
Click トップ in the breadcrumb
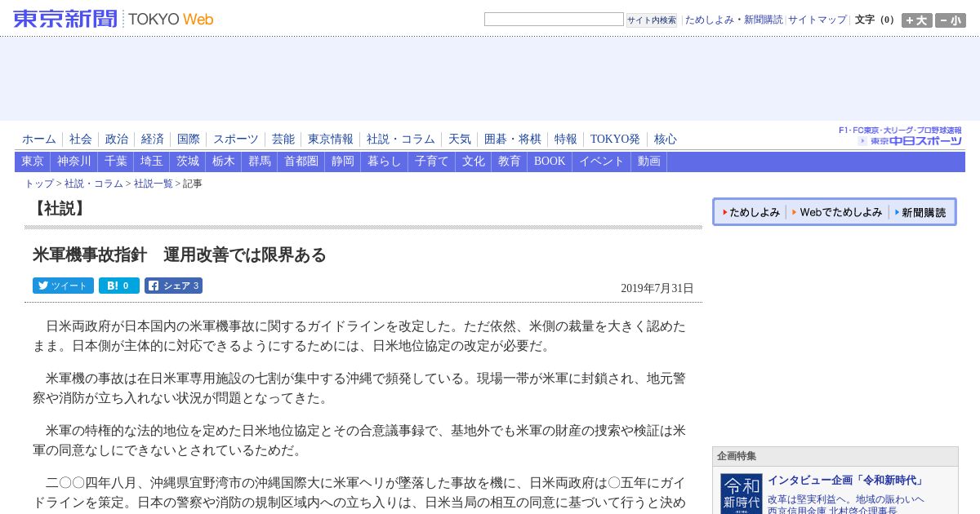pyautogui.click(x=39, y=184)
